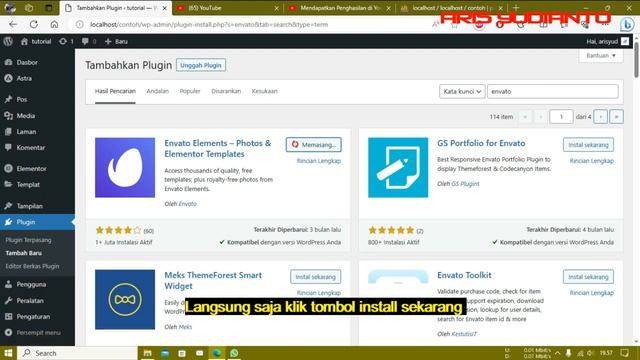The height and width of the screenshot is (360, 640).
Task: Open Astra in the sidebar
Action: 24,78
